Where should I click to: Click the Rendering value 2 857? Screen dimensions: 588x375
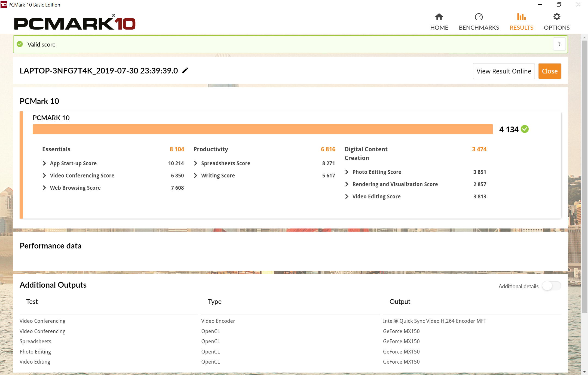[480, 184]
